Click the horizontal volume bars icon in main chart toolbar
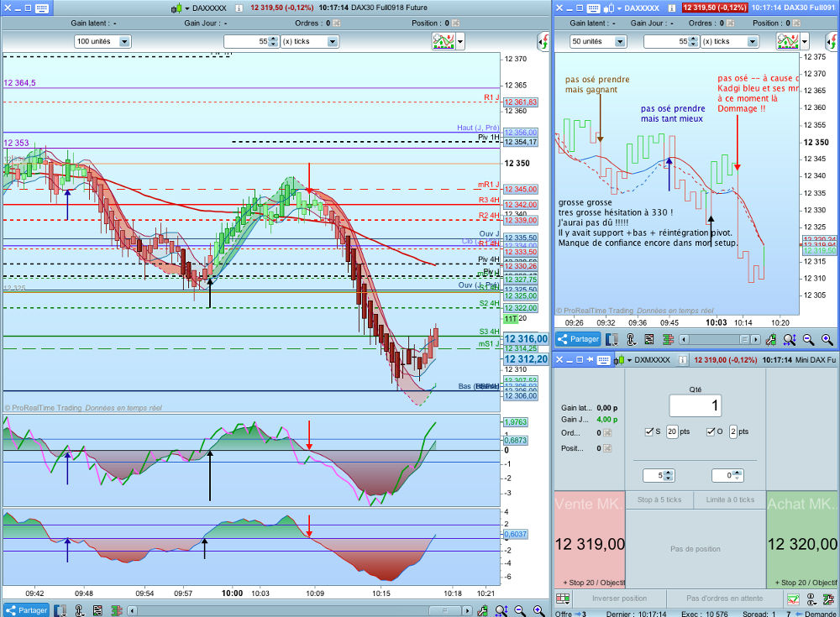This screenshot has height=617, width=840. (x=116, y=610)
